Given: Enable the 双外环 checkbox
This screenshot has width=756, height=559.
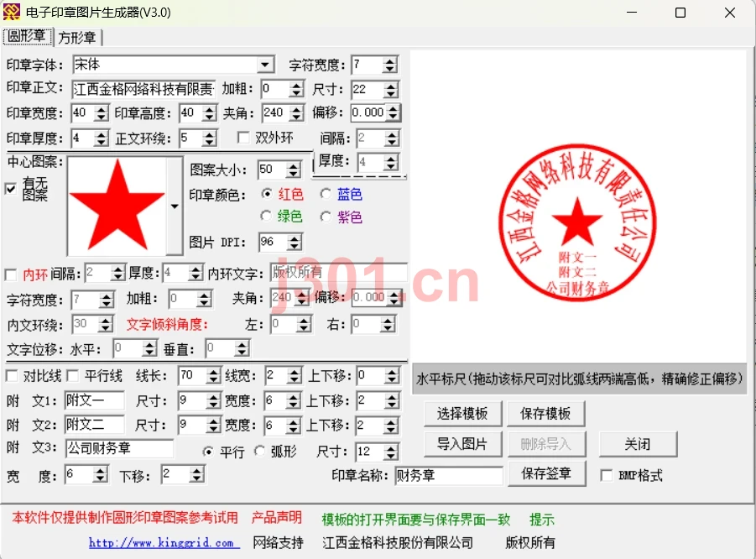Looking at the screenshot, I should [243, 138].
